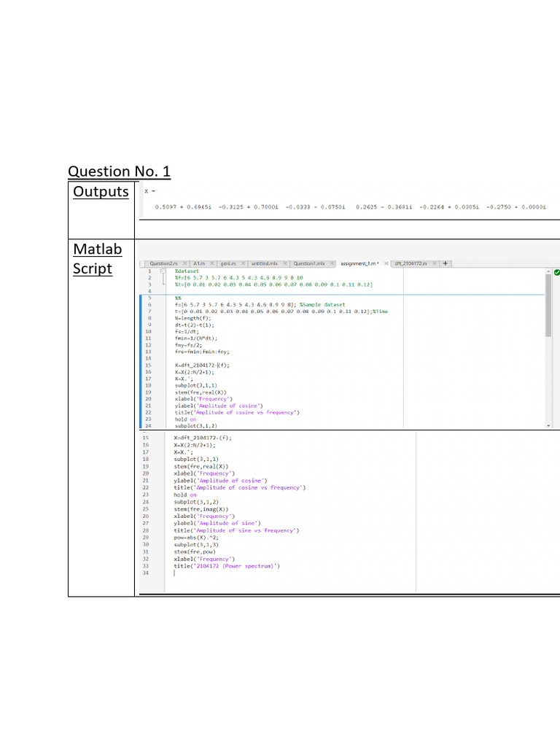The image size is (560, 747).
Task: Close the untitled.mlx tab
Action: point(285,263)
